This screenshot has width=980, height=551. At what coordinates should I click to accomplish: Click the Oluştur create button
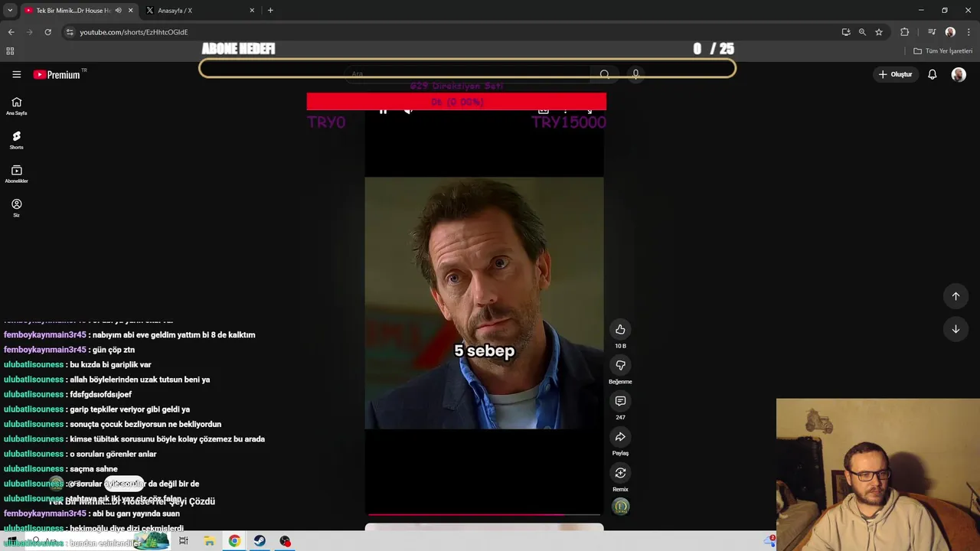click(896, 74)
